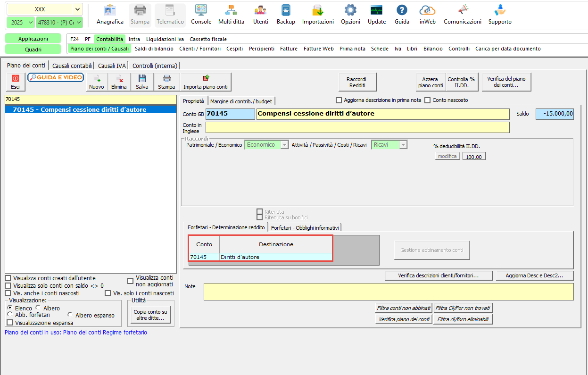Click the Raccordi Redditi button
588x375 pixels.
tap(356, 82)
